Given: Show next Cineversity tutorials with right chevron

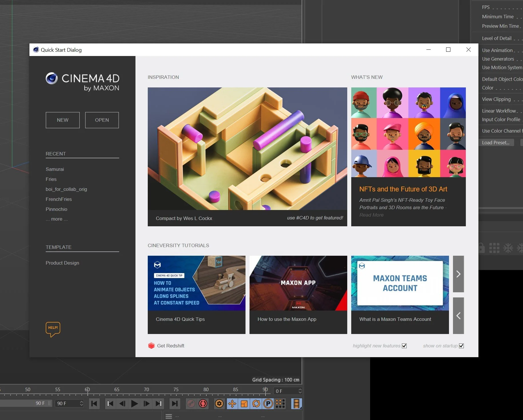Looking at the screenshot, I should (x=458, y=274).
